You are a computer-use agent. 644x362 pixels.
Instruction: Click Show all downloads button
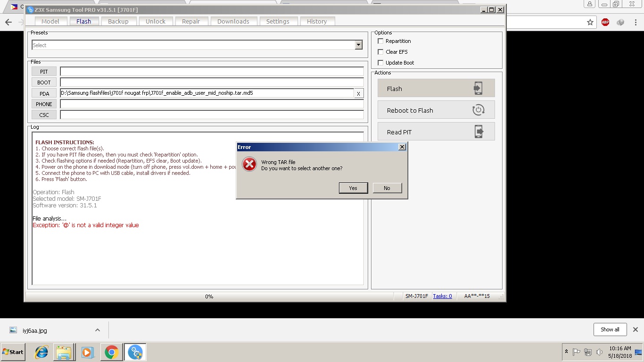[x=610, y=329]
